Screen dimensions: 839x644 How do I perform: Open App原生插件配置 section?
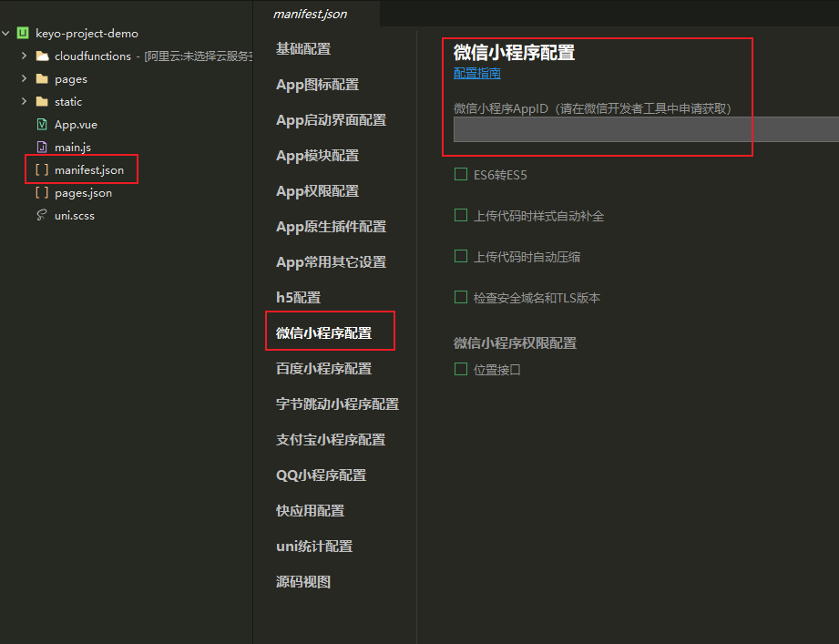[332, 227]
